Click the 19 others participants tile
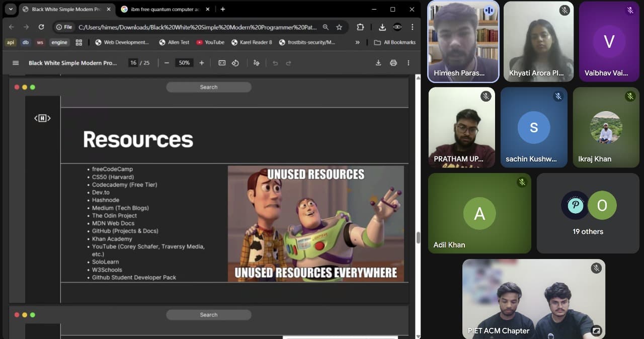644x339 pixels. [x=587, y=213]
